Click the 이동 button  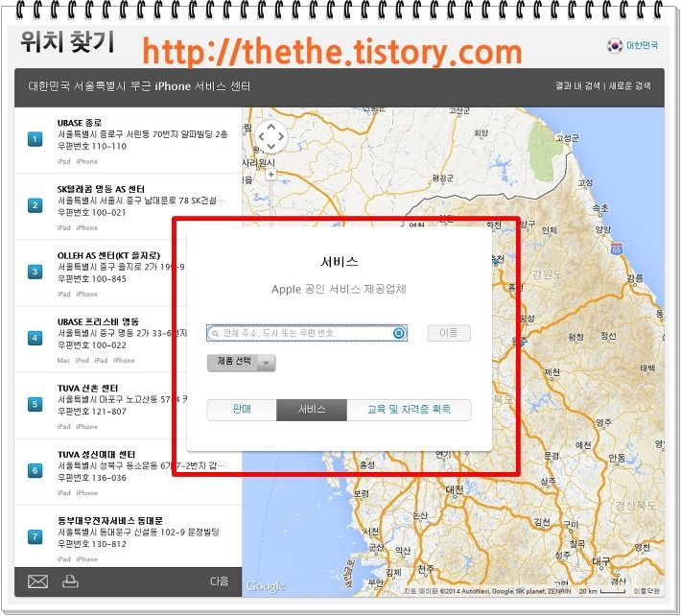point(449,333)
